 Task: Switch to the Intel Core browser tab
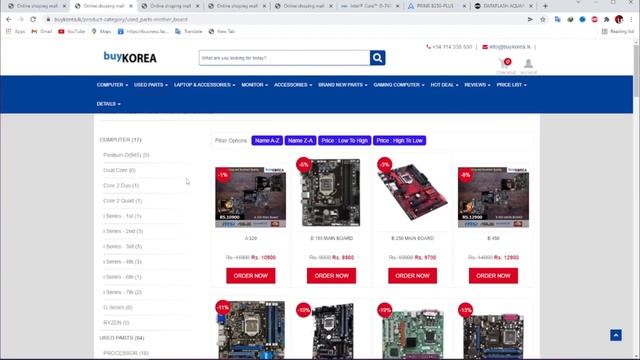pos(371,6)
